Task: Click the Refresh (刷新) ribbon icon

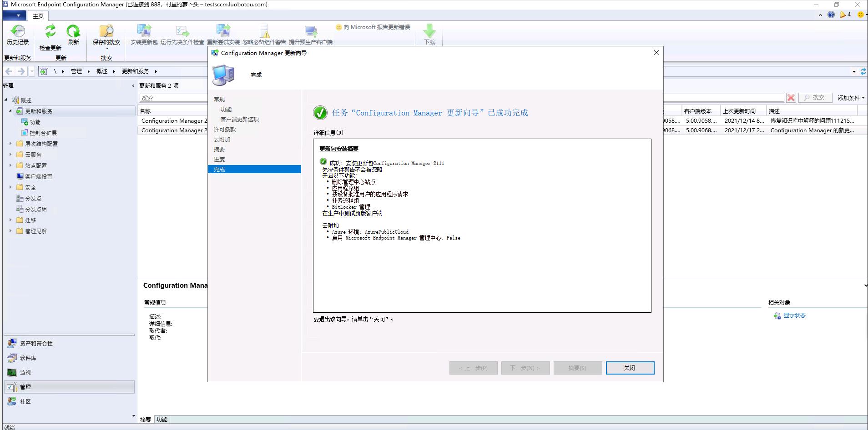Action: coord(73,35)
